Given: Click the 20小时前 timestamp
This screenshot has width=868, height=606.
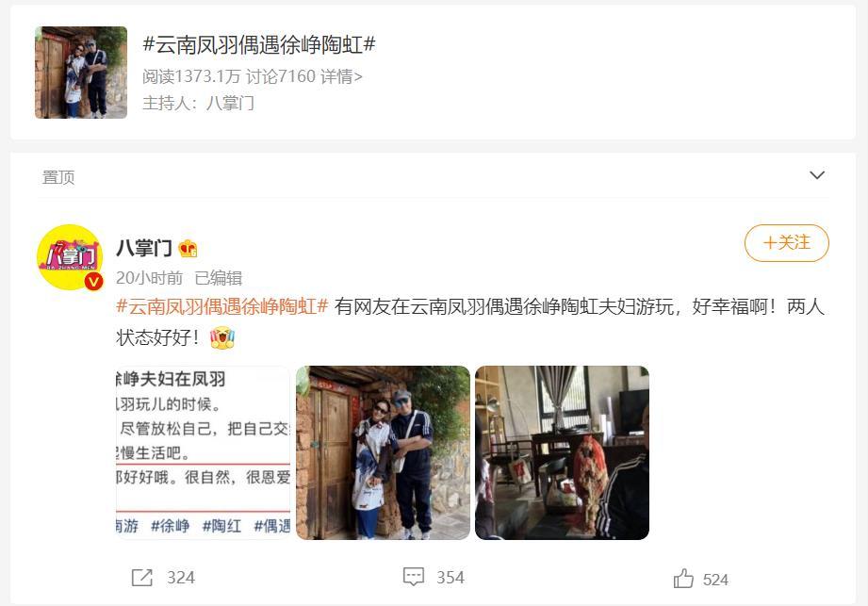Looking at the screenshot, I should [x=150, y=278].
